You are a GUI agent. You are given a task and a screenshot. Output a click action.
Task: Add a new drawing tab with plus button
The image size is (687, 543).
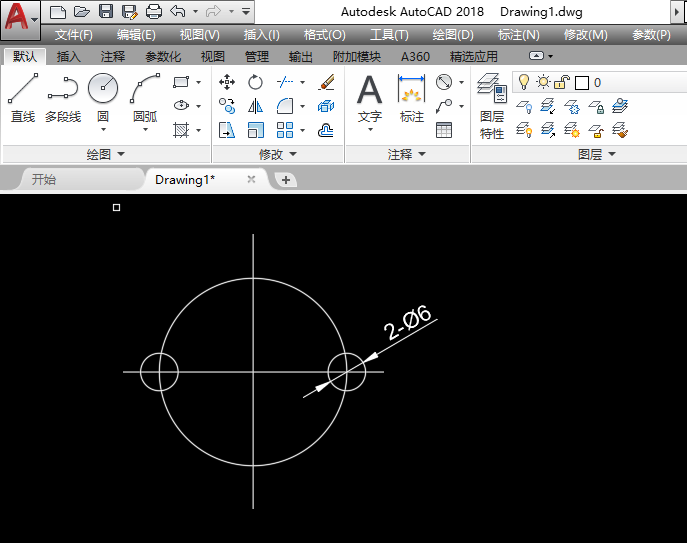pyautogui.click(x=286, y=180)
